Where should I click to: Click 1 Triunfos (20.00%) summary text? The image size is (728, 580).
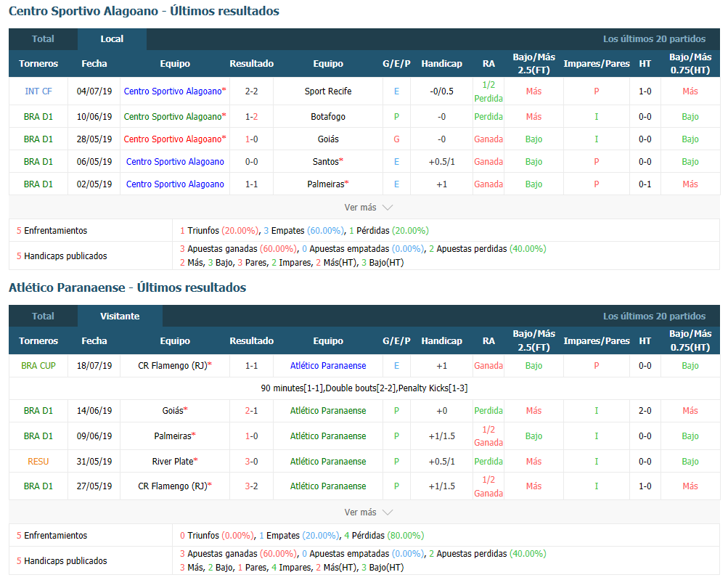point(219,231)
